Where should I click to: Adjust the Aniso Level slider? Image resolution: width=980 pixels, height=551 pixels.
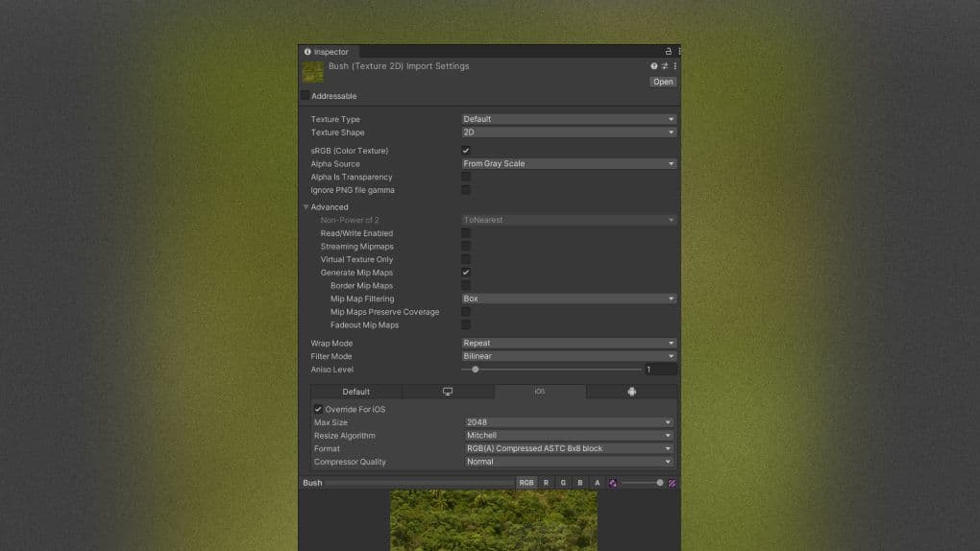(x=551, y=370)
